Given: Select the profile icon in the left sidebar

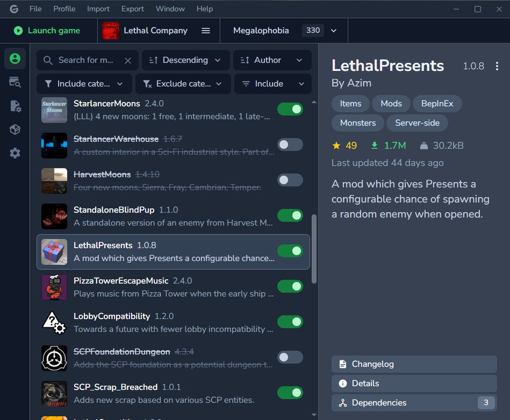Looking at the screenshot, I should (15, 59).
